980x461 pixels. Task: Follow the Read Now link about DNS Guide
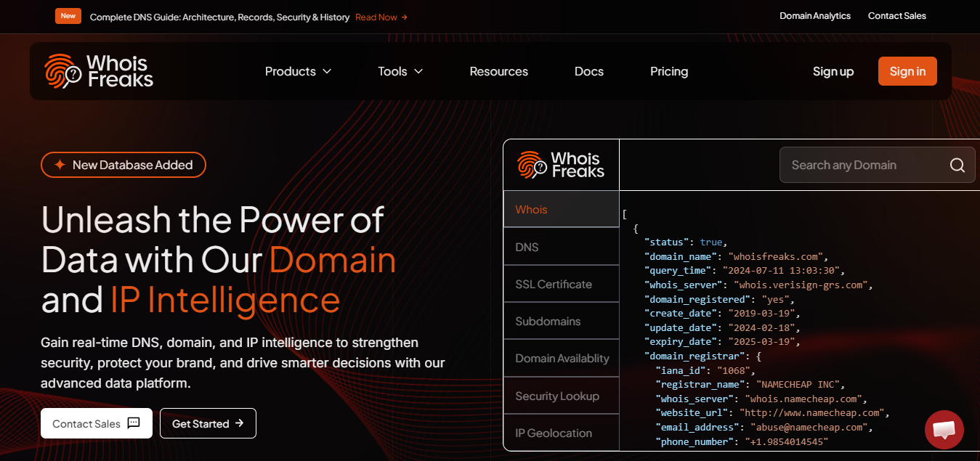pyautogui.click(x=376, y=16)
